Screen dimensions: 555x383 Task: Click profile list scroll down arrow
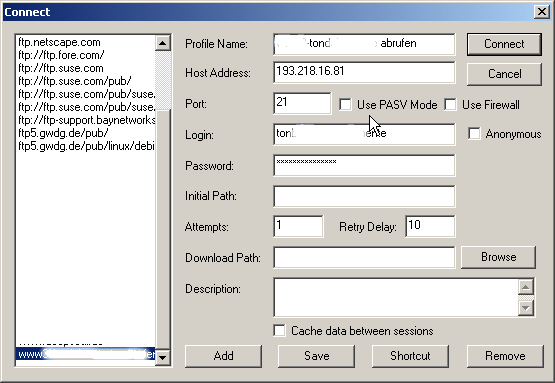click(162, 357)
